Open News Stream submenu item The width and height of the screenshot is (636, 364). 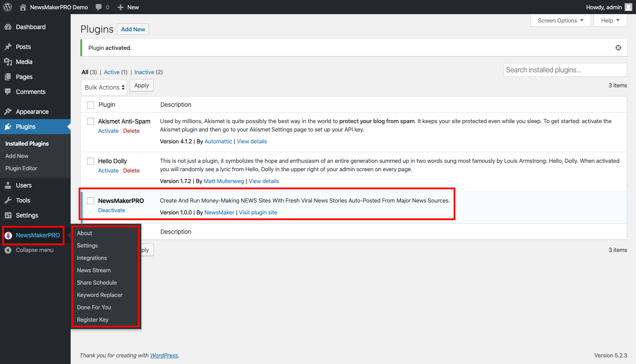(94, 270)
